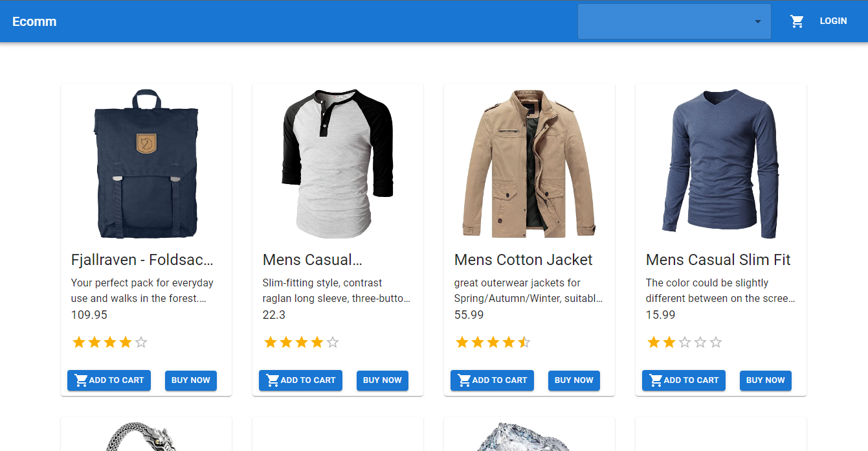Open the shopping cart icon in header
Screen dimensions: 868x451
[797, 21]
